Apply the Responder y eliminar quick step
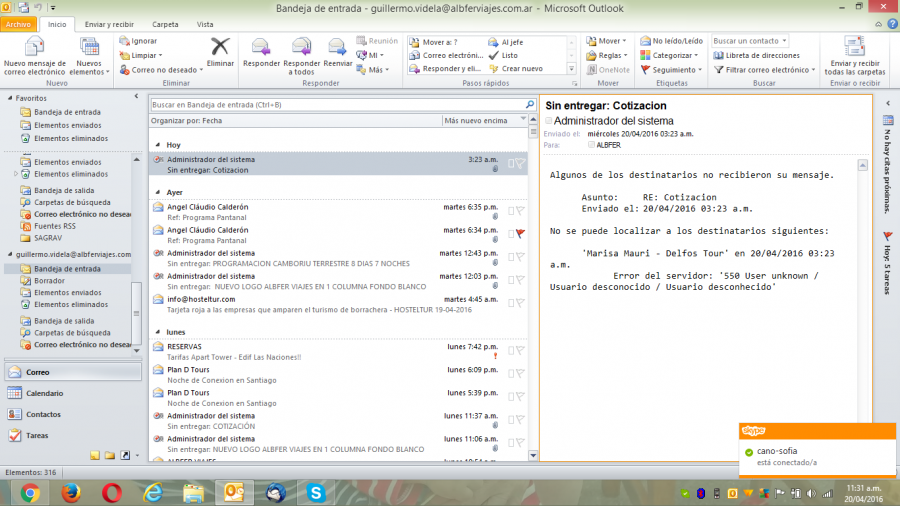This screenshot has height=506, width=900. (x=445, y=68)
